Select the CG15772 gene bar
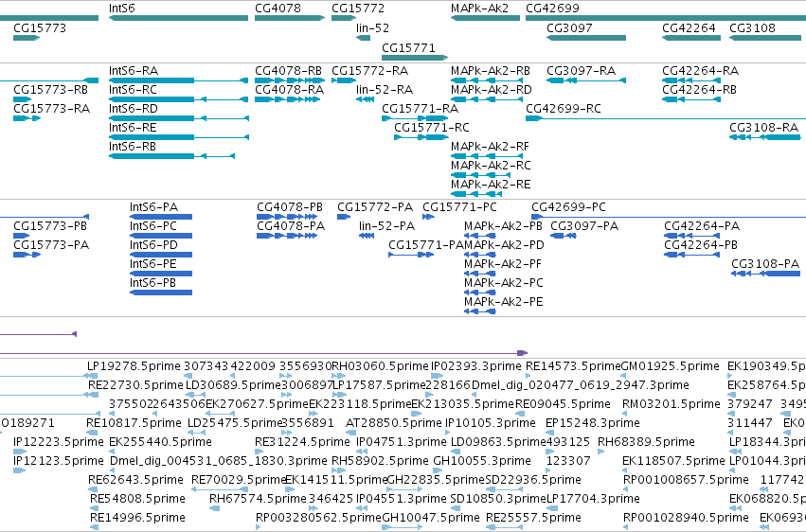This screenshot has width=806, height=532. click(344, 18)
